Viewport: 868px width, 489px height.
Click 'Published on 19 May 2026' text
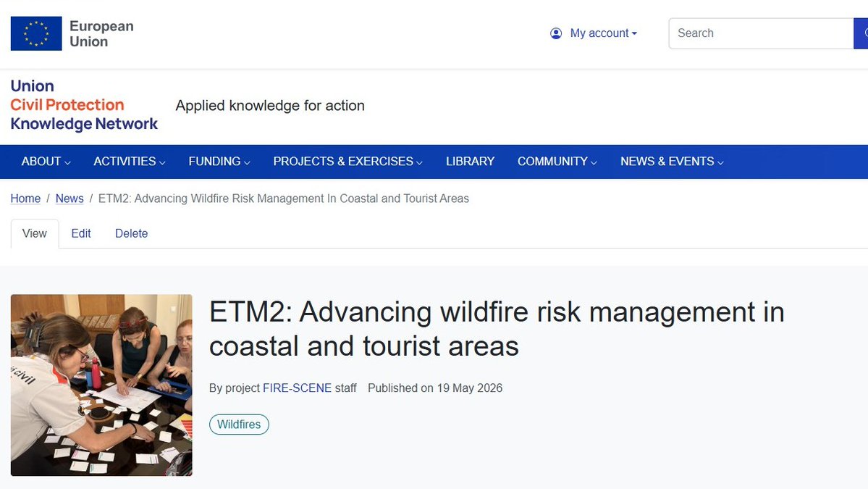point(435,388)
